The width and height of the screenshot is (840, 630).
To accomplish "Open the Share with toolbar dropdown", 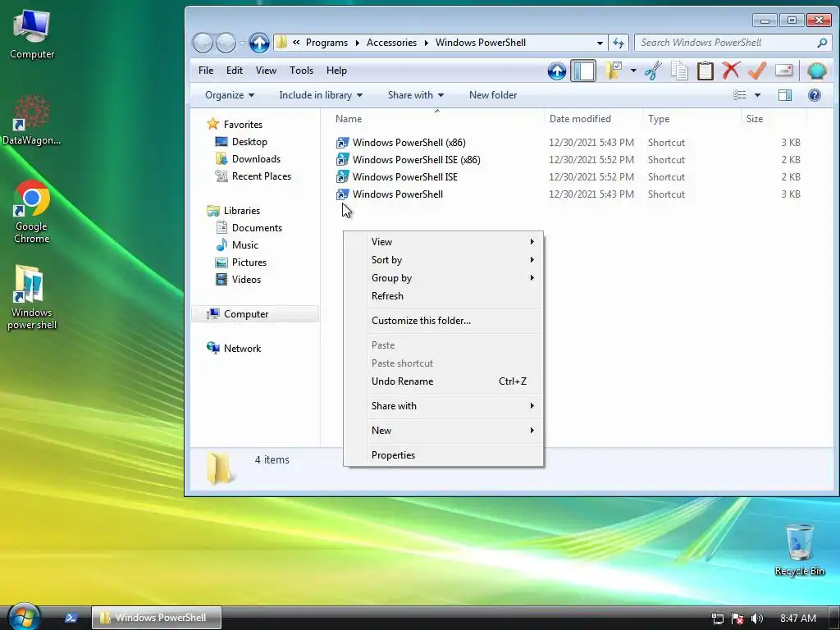I will tap(416, 95).
